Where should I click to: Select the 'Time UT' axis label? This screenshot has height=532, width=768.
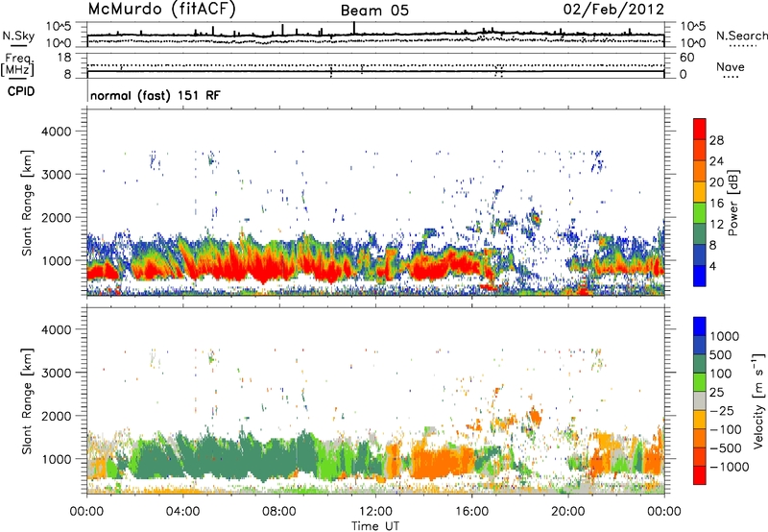(x=375, y=526)
